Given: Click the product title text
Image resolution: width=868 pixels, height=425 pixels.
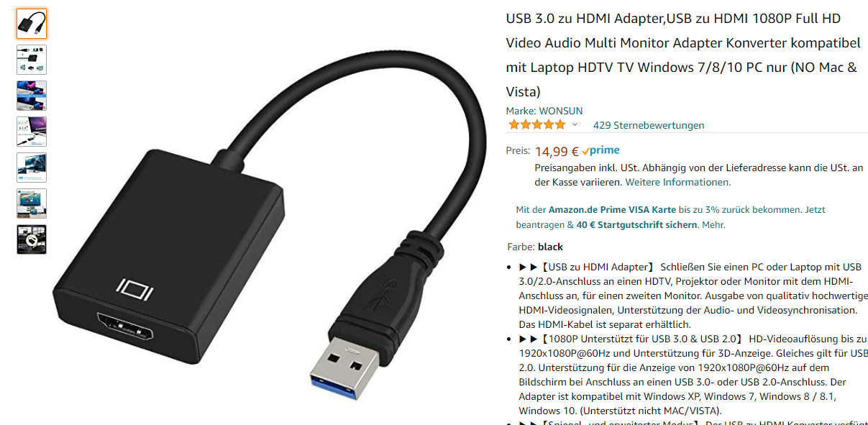Looking at the screenshot, I should (x=682, y=55).
